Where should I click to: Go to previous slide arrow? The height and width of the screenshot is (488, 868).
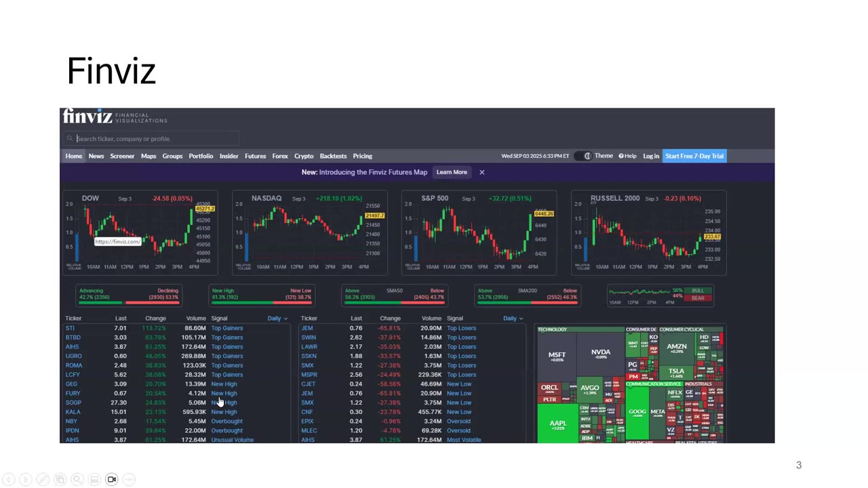[x=8, y=479]
